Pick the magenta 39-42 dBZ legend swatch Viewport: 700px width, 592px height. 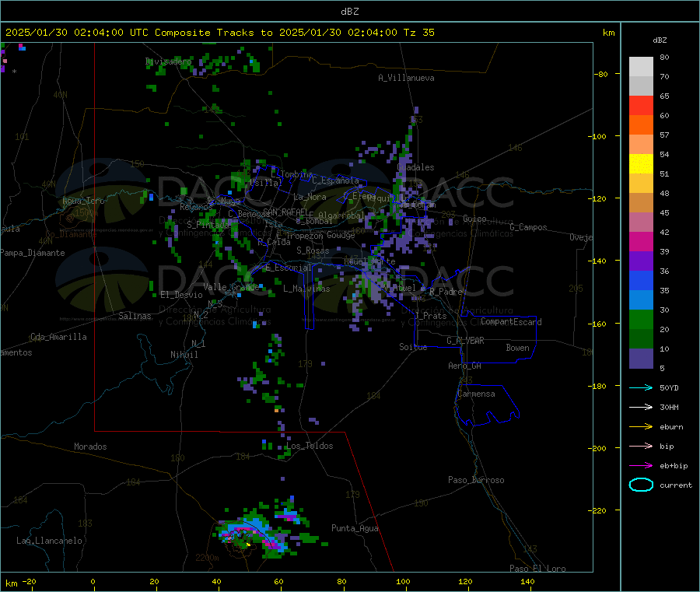coord(641,241)
